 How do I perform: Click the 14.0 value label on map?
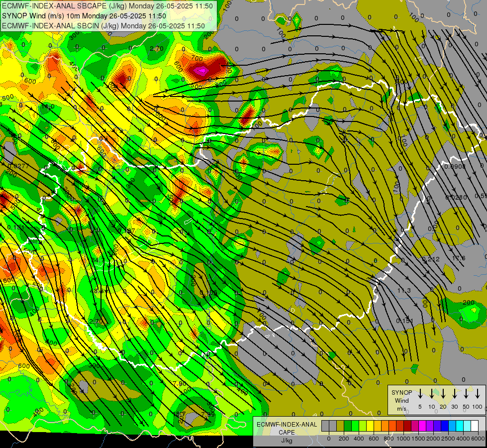(x=48, y=107)
